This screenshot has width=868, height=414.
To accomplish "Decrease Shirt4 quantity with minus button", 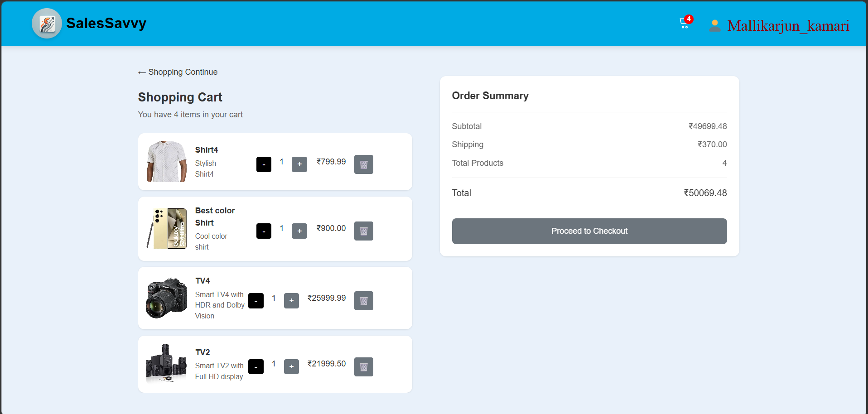I will 264,164.
